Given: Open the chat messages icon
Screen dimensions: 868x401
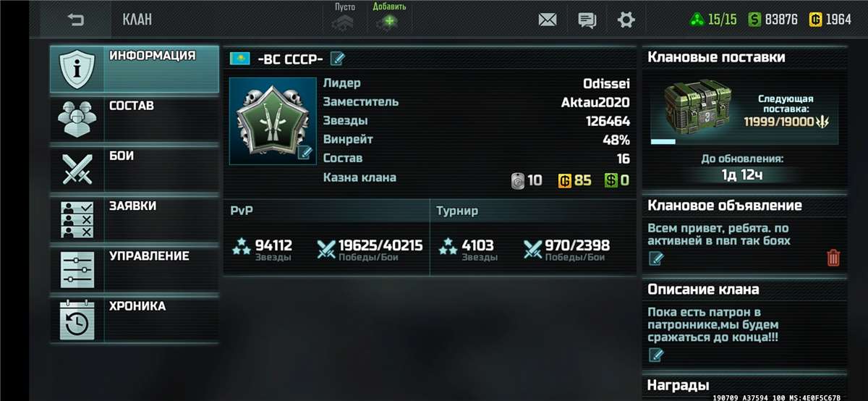Looking at the screenshot, I should coord(587,20).
